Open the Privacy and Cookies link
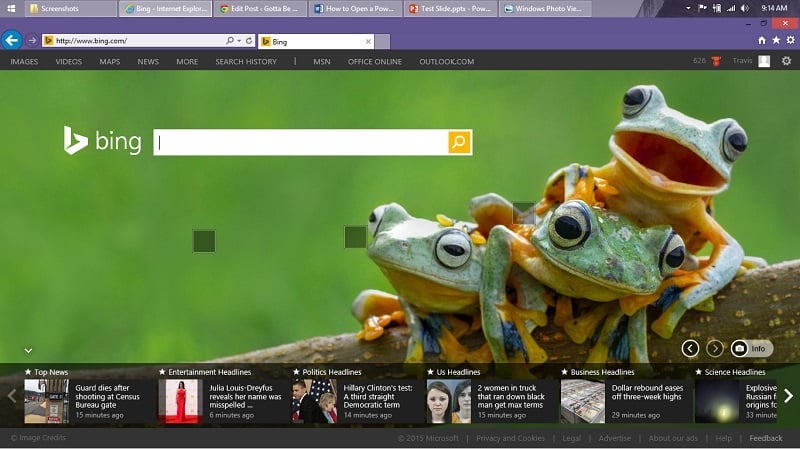The image size is (800, 449). tap(510, 438)
